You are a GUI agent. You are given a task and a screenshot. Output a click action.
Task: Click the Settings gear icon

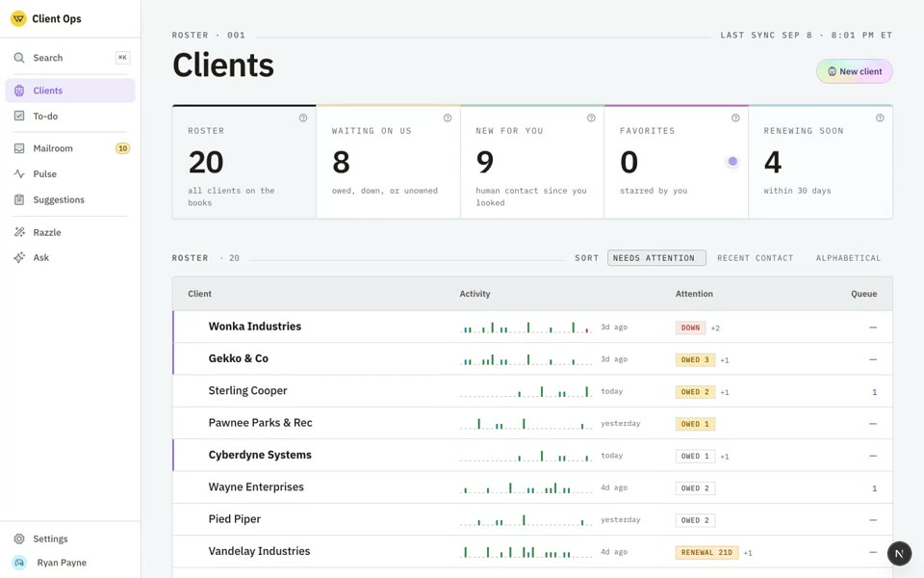19,539
